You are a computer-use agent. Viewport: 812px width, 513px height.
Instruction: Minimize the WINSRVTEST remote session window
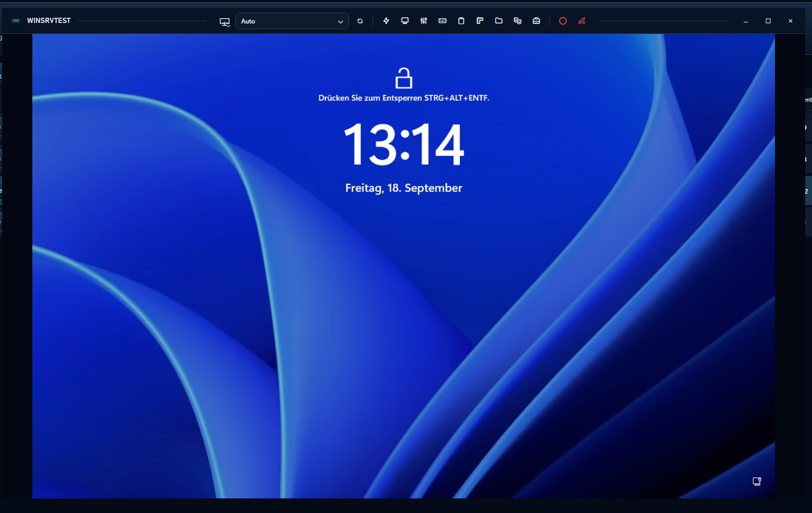746,21
